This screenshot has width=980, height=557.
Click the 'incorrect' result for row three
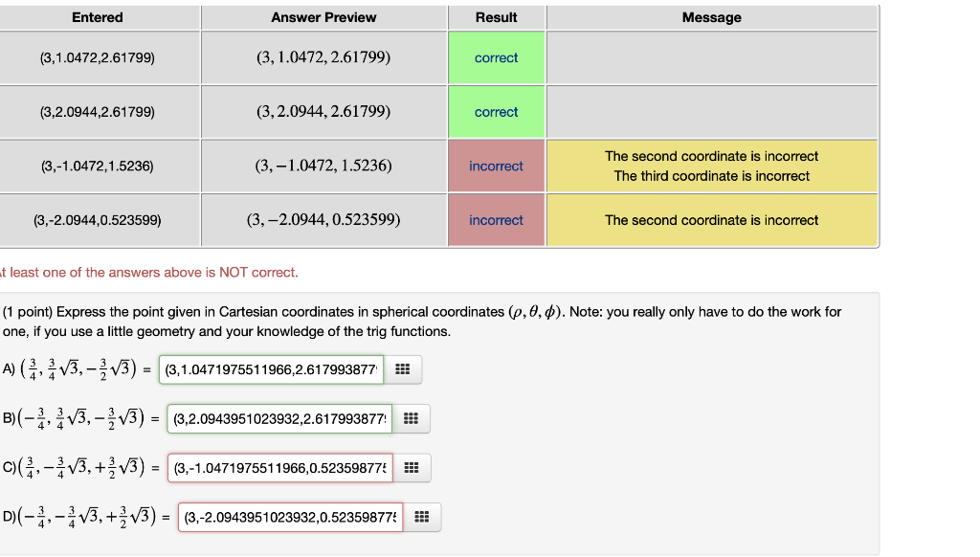(x=496, y=166)
